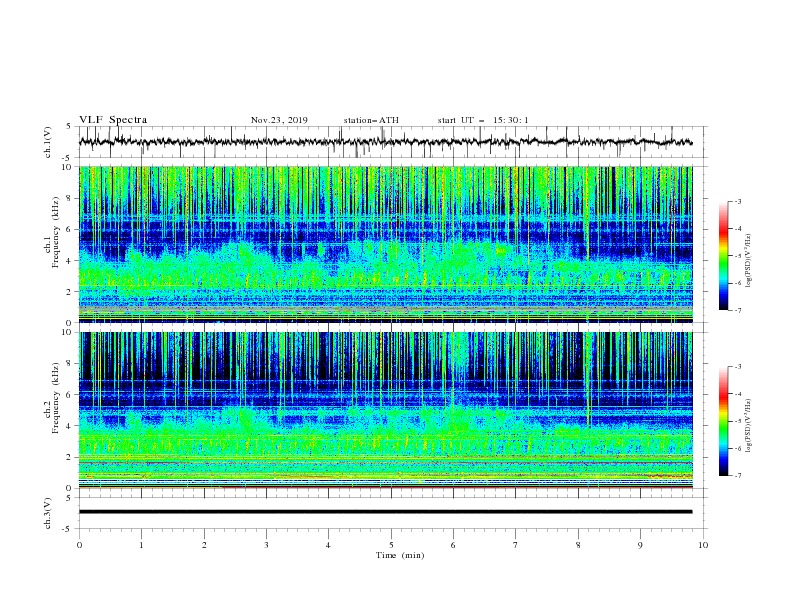Click the ch.2 spectrogram color scale bar
792x612 pixels.
(723, 421)
